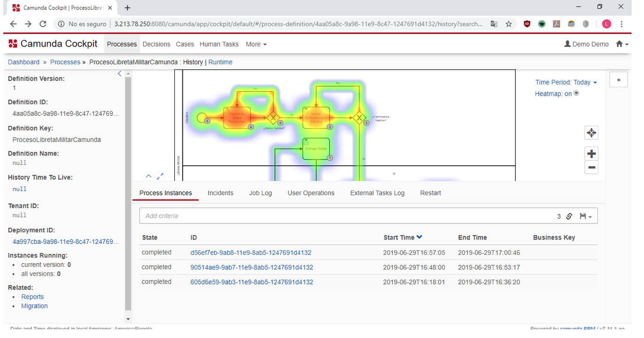Open the Dashboard breadcrumb link

24,62
